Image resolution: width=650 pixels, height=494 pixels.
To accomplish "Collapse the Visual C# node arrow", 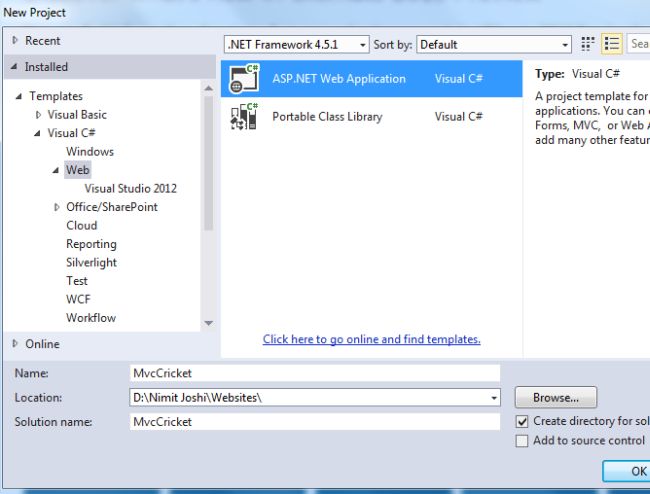I will pyautogui.click(x=37, y=133).
